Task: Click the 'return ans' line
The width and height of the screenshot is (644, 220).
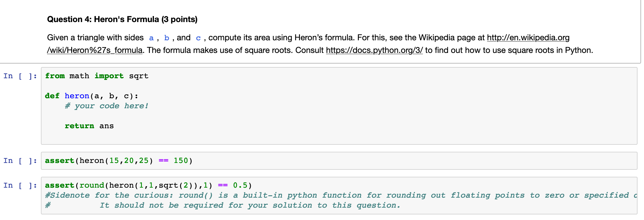Action: click(89, 126)
